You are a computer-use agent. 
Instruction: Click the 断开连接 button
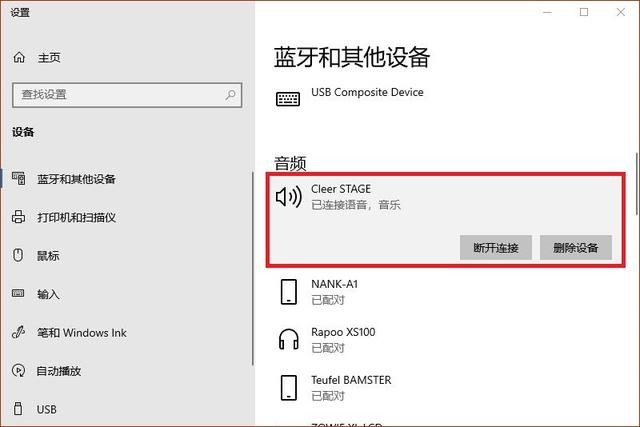point(496,247)
